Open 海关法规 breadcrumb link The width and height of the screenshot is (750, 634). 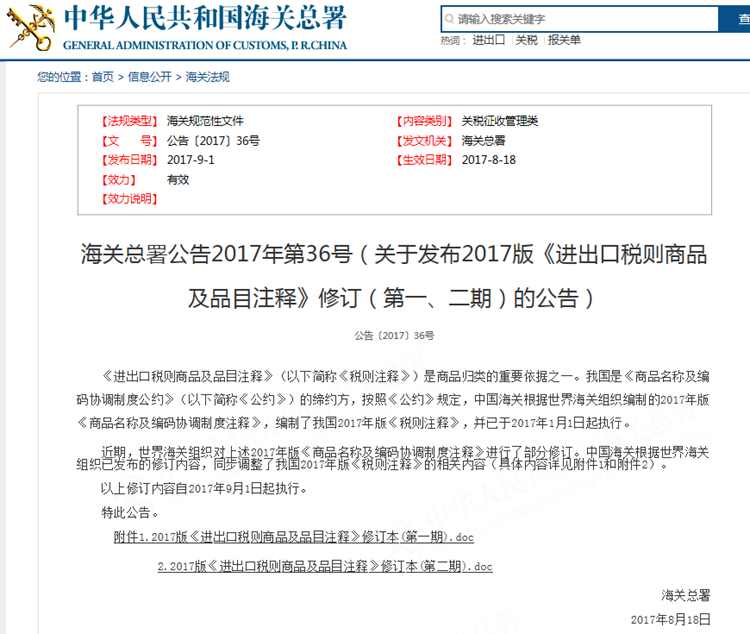coord(208,77)
